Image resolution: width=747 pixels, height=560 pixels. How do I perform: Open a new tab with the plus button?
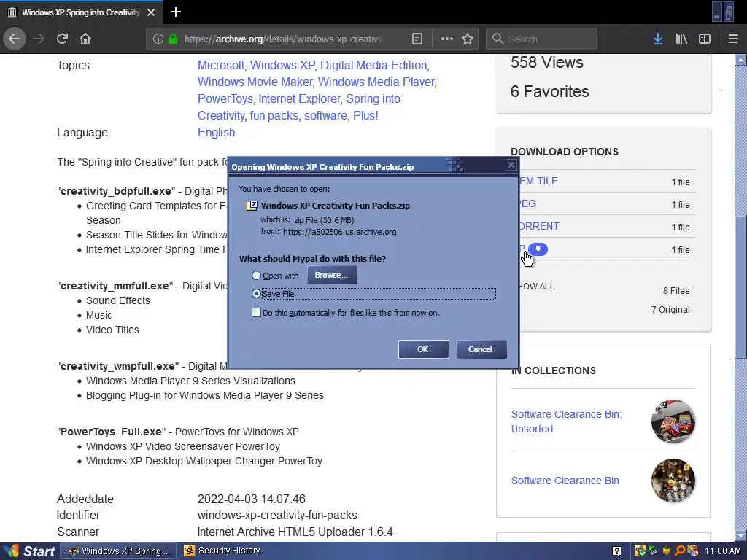(x=175, y=12)
